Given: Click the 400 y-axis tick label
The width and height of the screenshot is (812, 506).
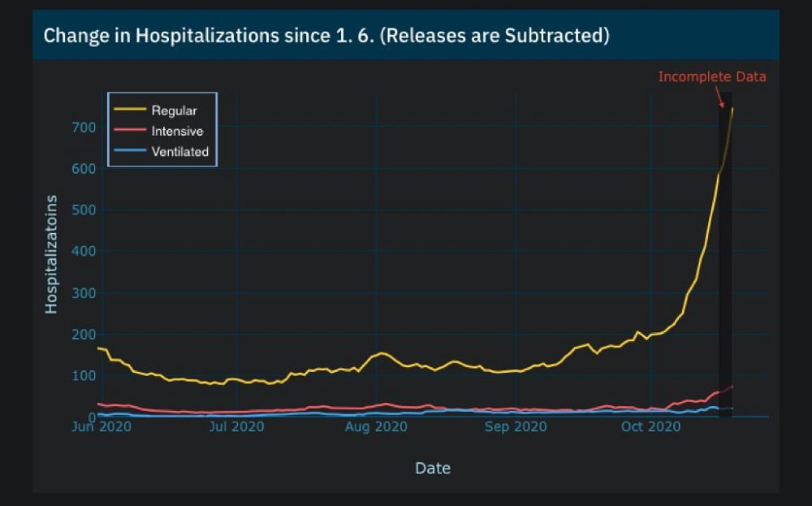Looking at the screenshot, I should 84,252.
